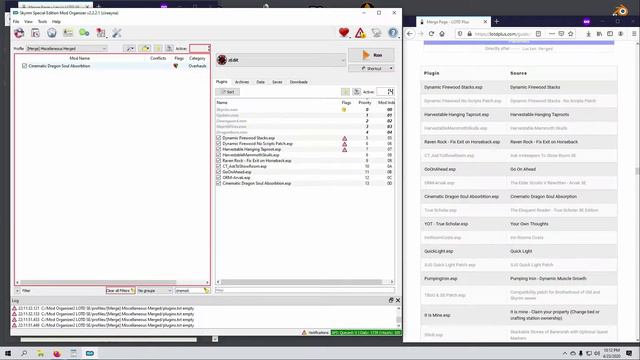The image size is (640, 360).
Task: Click the create backup icon in Plugins pane
Action: (356, 92)
